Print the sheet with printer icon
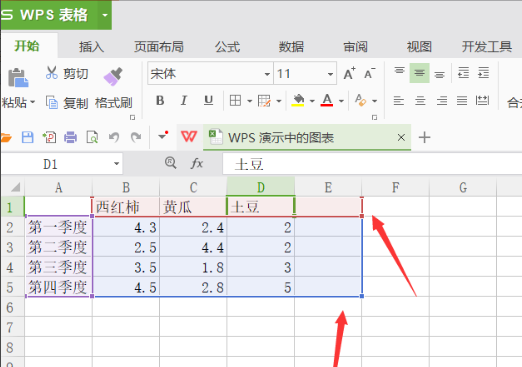522x367 pixels. pyautogui.click(x=70, y=137)
